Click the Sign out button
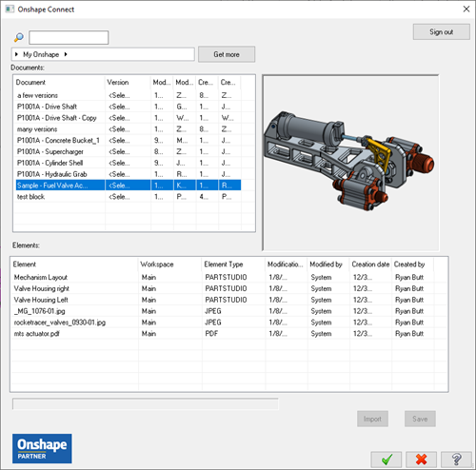The image size is (476, 470). [442, 31]
